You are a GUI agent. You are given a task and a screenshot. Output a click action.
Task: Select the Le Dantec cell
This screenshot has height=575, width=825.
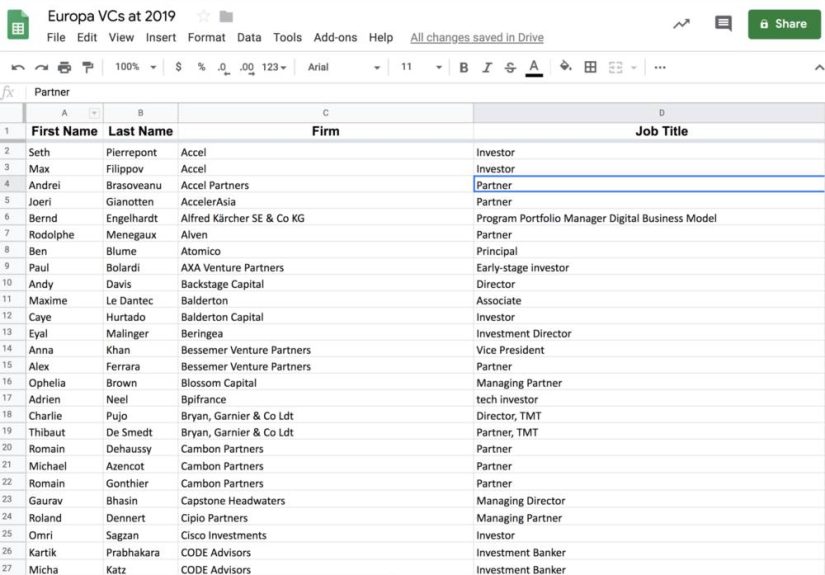point(140,300)
